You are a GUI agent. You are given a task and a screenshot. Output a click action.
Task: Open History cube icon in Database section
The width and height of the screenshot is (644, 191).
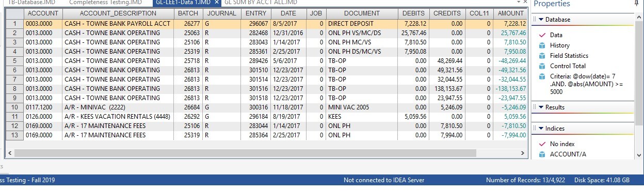click(x=542, y=45)
